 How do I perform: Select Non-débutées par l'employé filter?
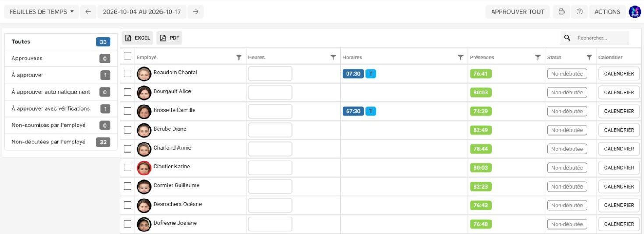[61, 142]
